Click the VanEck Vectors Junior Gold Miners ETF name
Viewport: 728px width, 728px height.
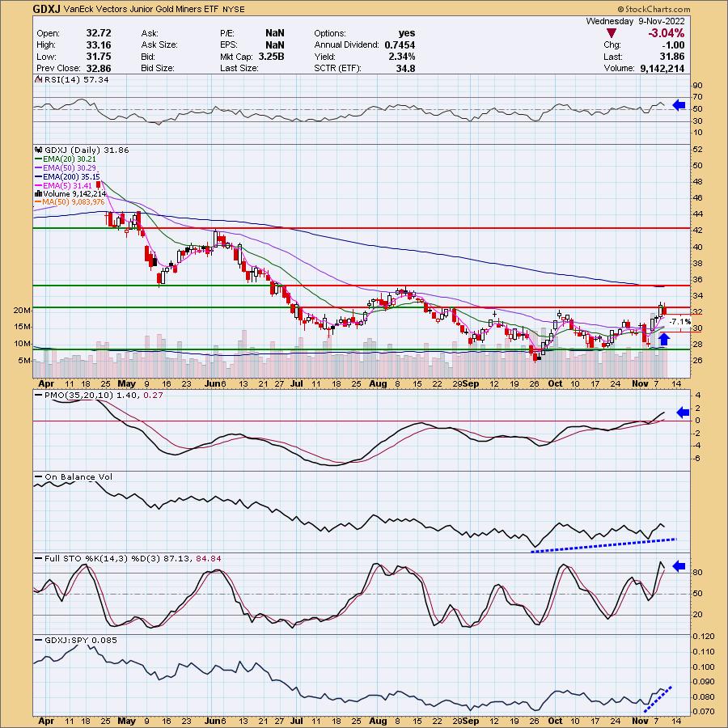[141, 9]
